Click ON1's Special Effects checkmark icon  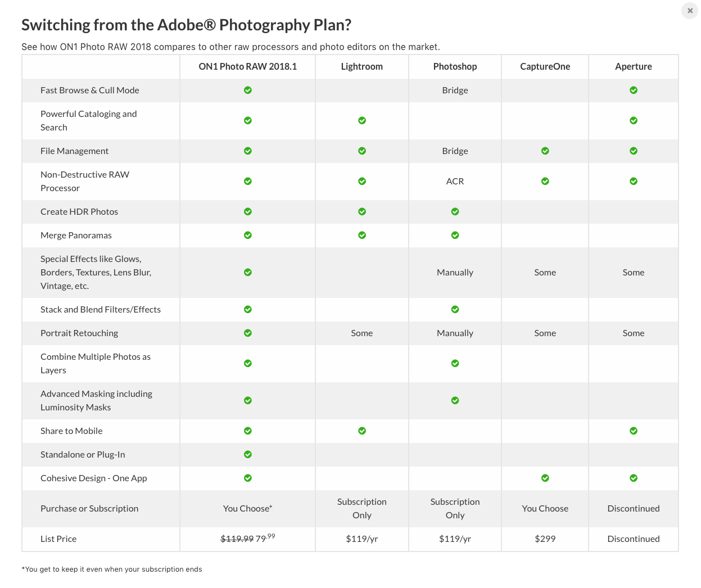coord(247,272)
